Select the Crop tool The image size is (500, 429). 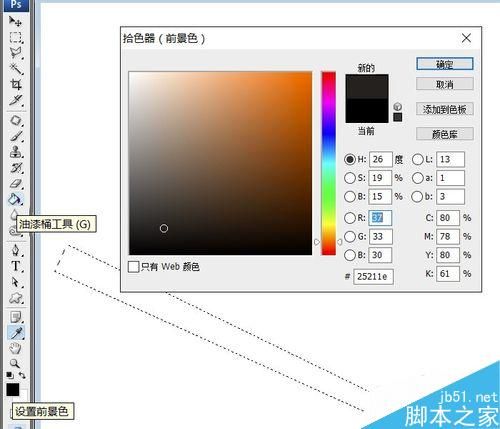15,84
